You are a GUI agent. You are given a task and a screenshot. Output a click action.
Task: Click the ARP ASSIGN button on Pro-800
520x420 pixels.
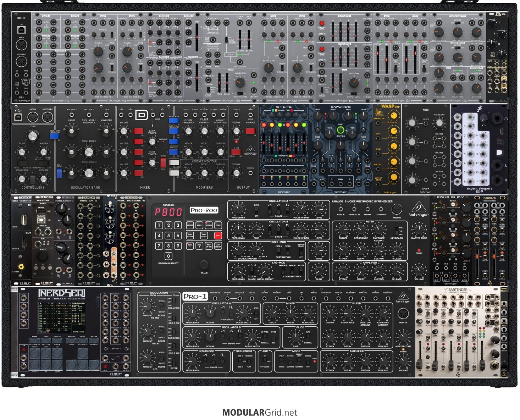[x=218, y=245]
